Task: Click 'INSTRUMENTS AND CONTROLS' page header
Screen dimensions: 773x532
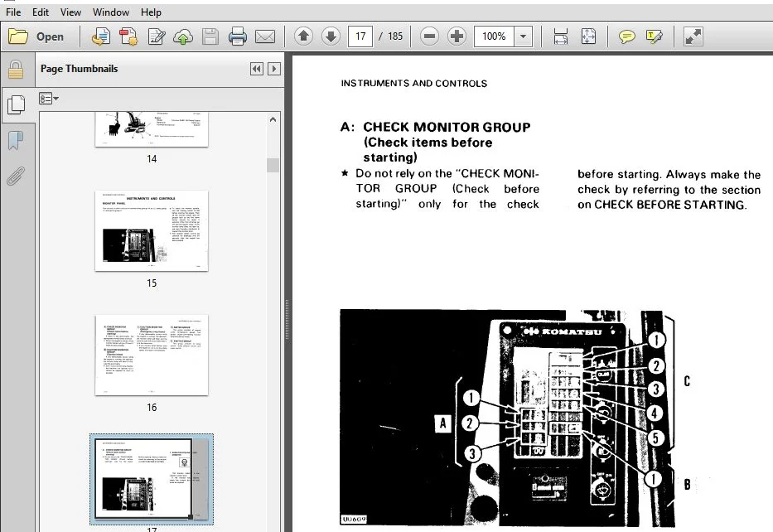Action: tap(414, 84)
